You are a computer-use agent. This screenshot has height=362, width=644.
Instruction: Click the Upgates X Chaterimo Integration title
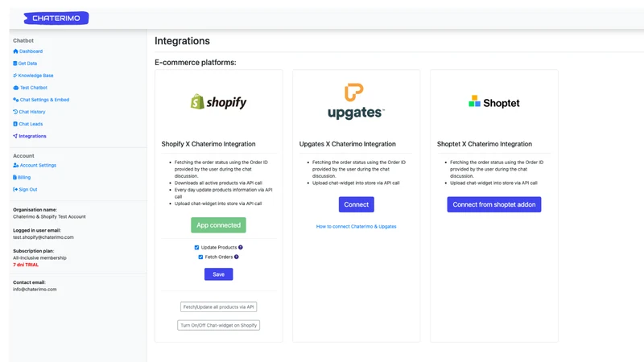click(x=348, y=144)
